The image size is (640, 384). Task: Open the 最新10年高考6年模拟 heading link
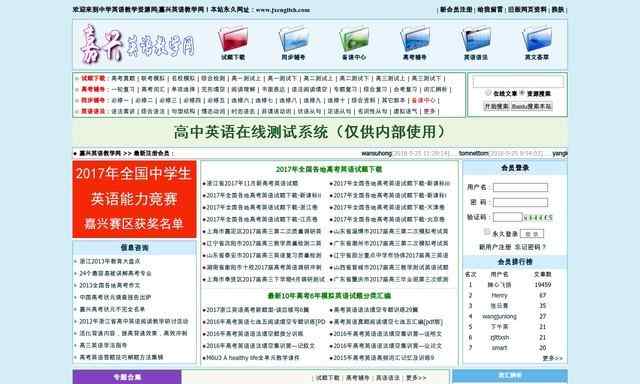[329, 296]
